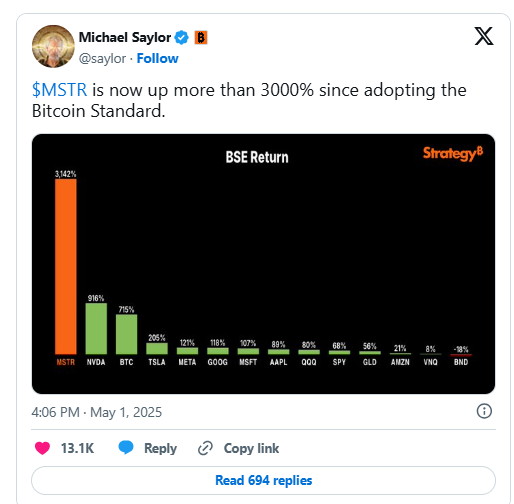
Task: Follow the @saylor account
Action: pos(157,58)
